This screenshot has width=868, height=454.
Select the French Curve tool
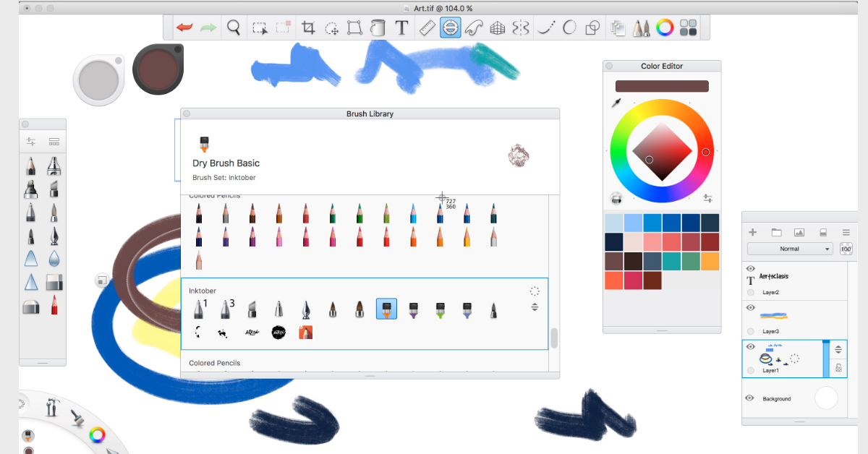474,28
